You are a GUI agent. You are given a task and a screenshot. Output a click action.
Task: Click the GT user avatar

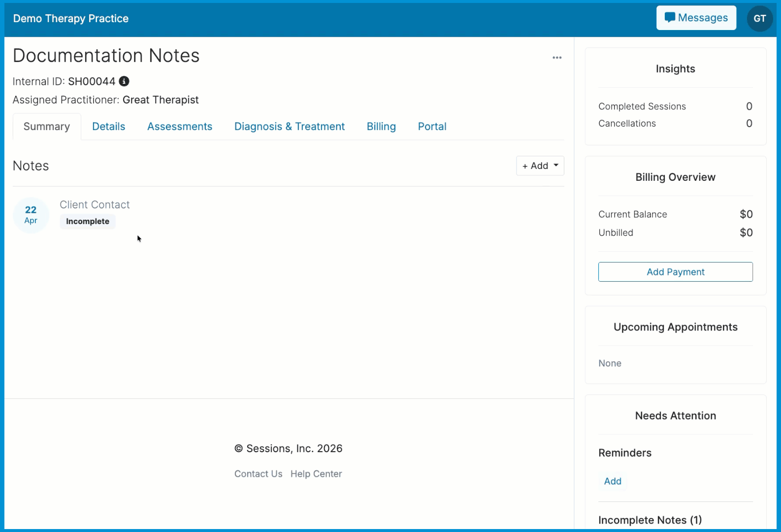(759, 19)
